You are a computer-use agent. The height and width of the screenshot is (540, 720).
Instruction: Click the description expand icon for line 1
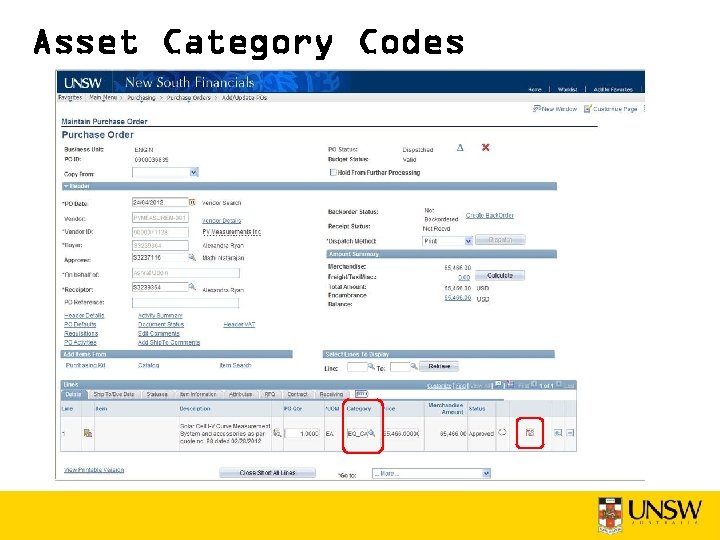coord(277,433)
